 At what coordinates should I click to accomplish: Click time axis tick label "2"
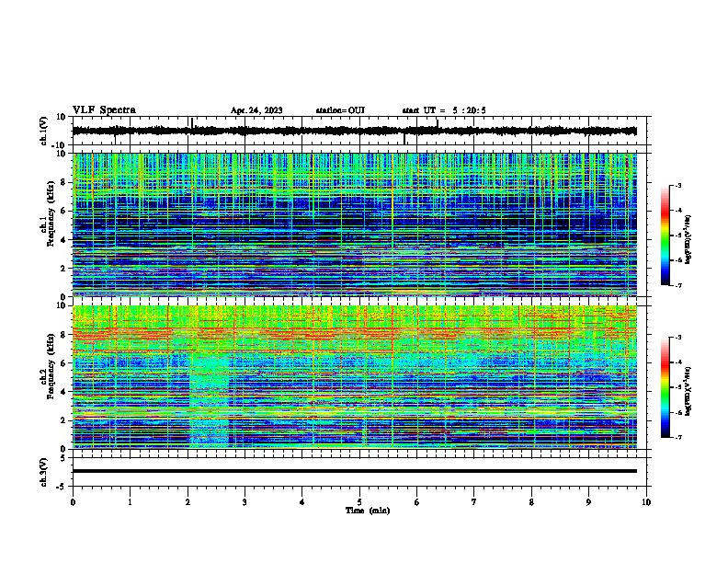point(188,501)
